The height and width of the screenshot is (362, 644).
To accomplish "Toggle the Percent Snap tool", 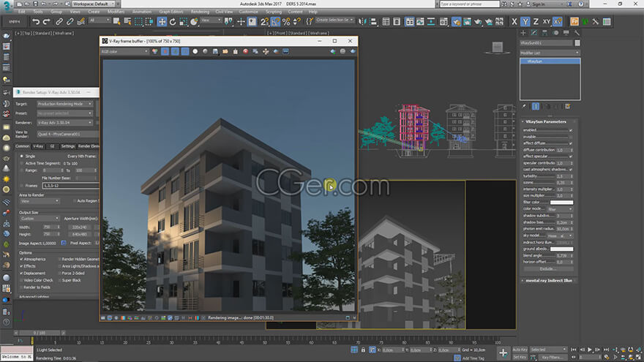I will coord(286,21).
